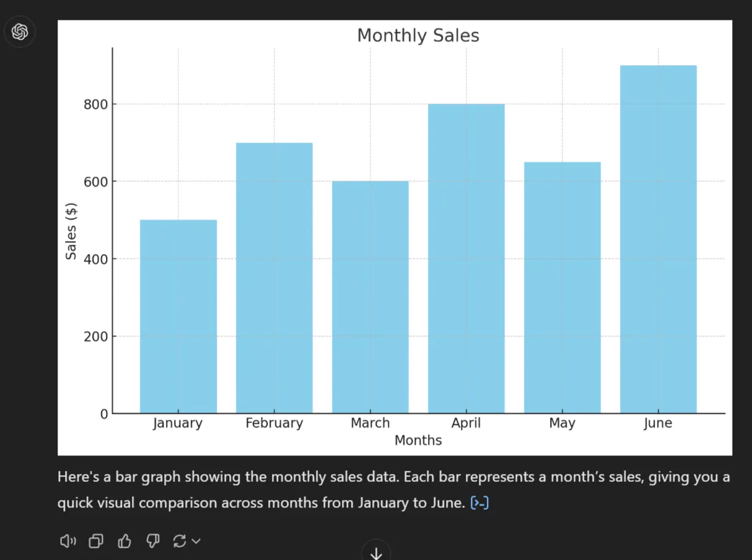Open the dropdown beside the regenerate icon
The image size is (752, 560).
[x=196, y=541]
